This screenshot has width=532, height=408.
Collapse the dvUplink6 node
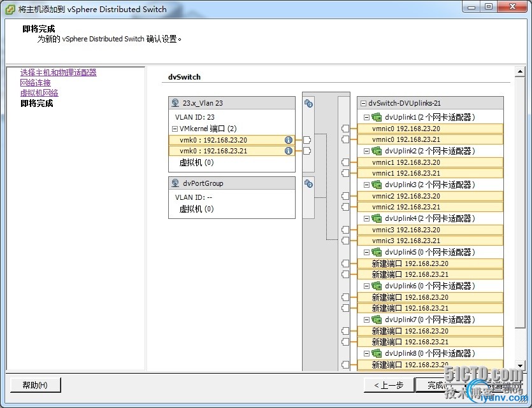(x=366, y=286)
